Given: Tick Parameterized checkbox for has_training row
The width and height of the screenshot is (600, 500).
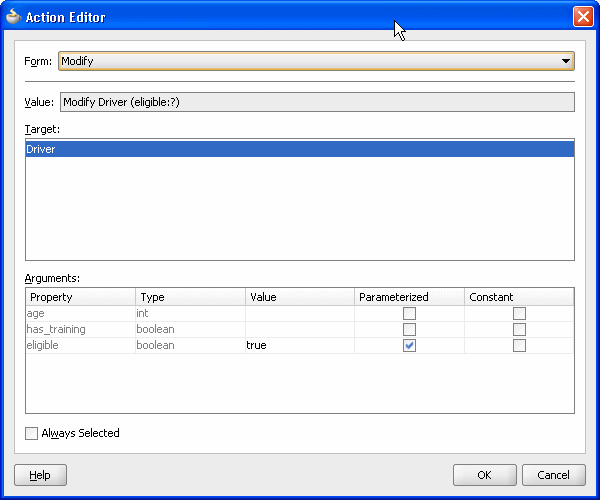Looking at the screenshot, I should (x=409, y=329).
